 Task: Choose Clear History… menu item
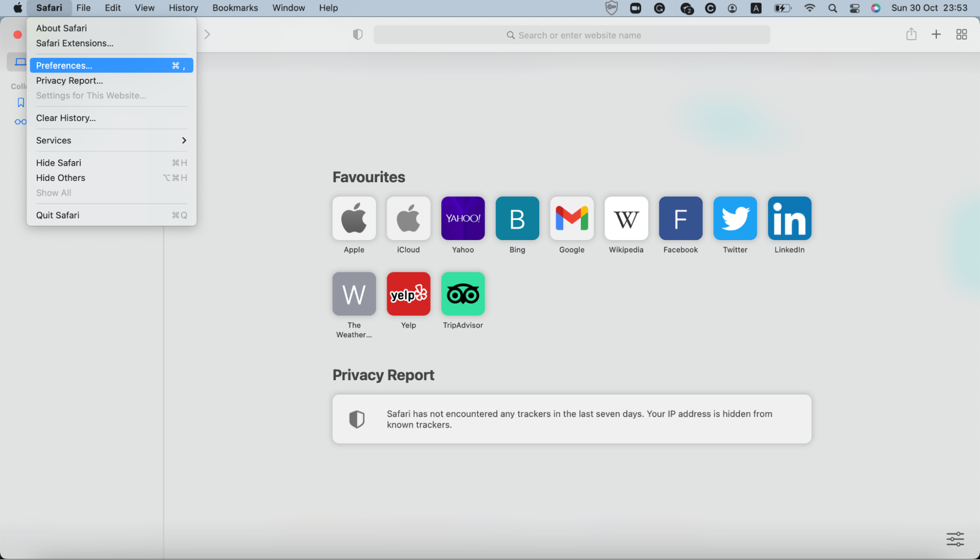pos(112,118)
